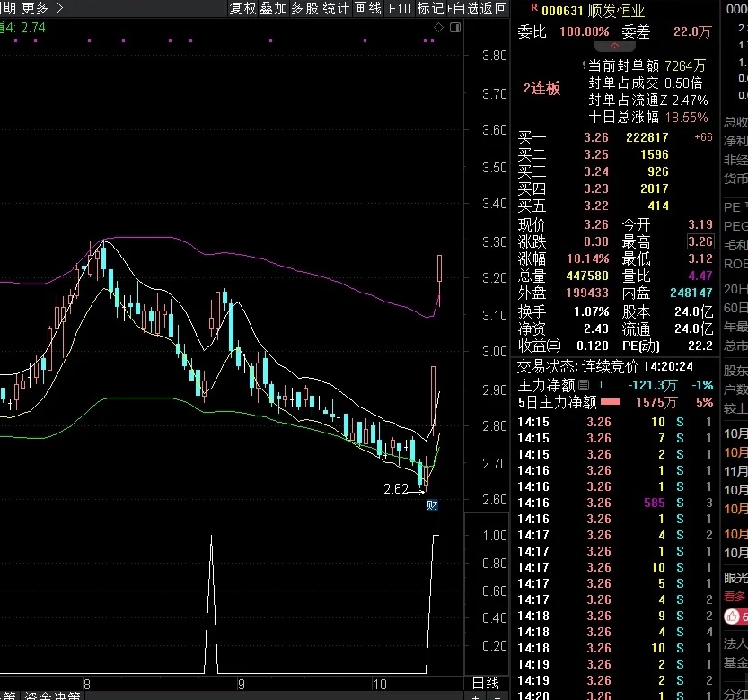The height and width of the screenshot is (700, 748).
Task: Zoom out the chart with the minus button
Action: [x=497, y=696]
